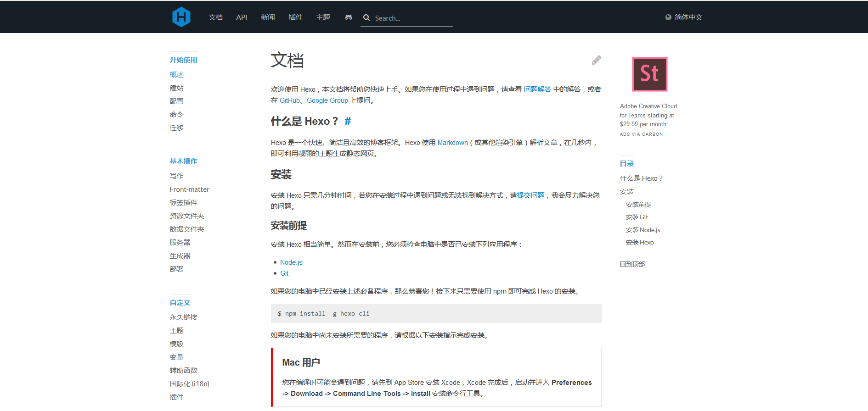The height and width of the screenshot is (411, 868).
Task: Open the Adobe Stock ad image
Action: [650, 74]
